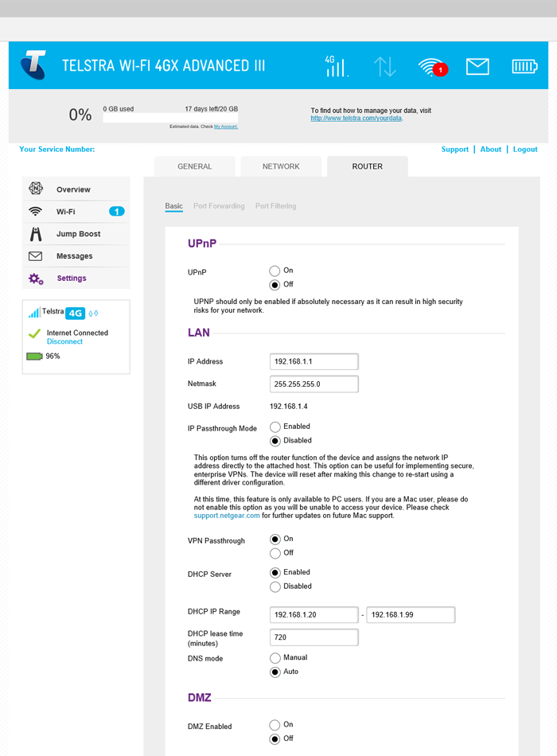Open the telstra.com/yourdata link
Viewport: 557px width, 756px height.
click(x=356, y=119)
